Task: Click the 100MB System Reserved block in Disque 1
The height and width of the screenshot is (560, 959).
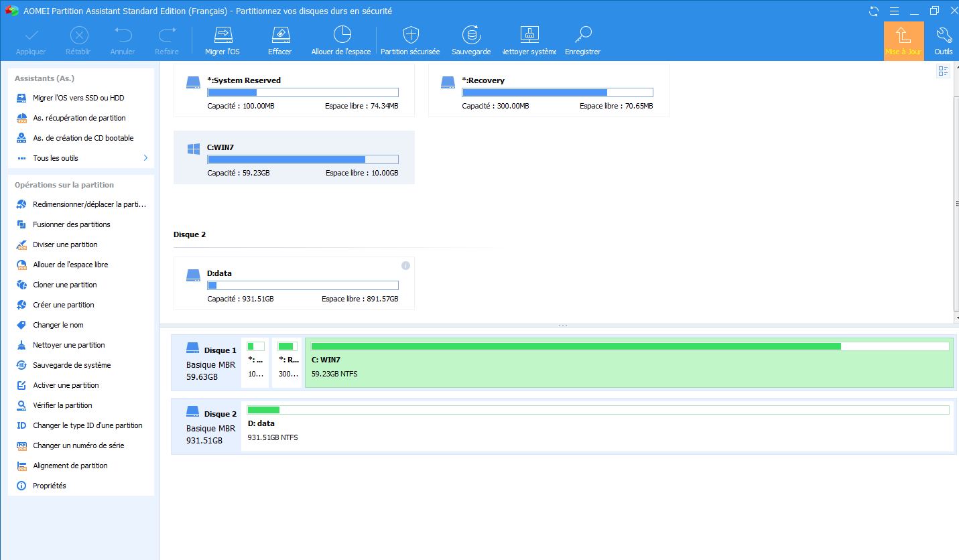Action: click(x=255, y=362)
